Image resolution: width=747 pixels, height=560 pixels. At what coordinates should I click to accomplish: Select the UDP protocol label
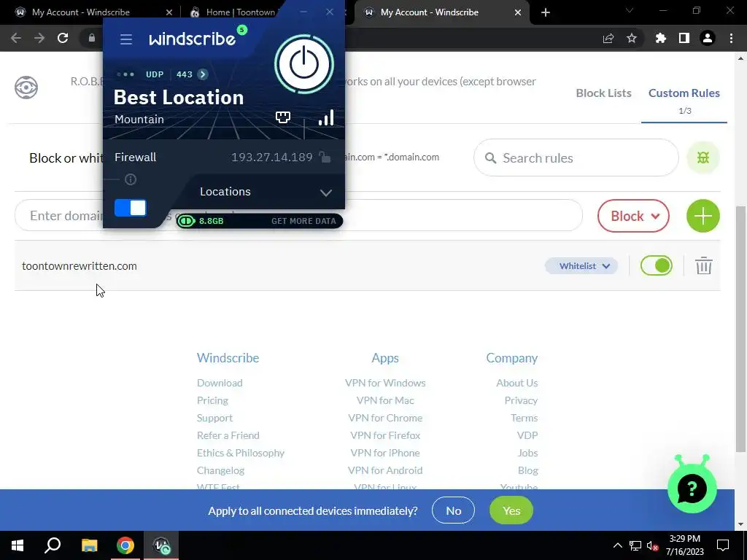click(x=155, y=74)
